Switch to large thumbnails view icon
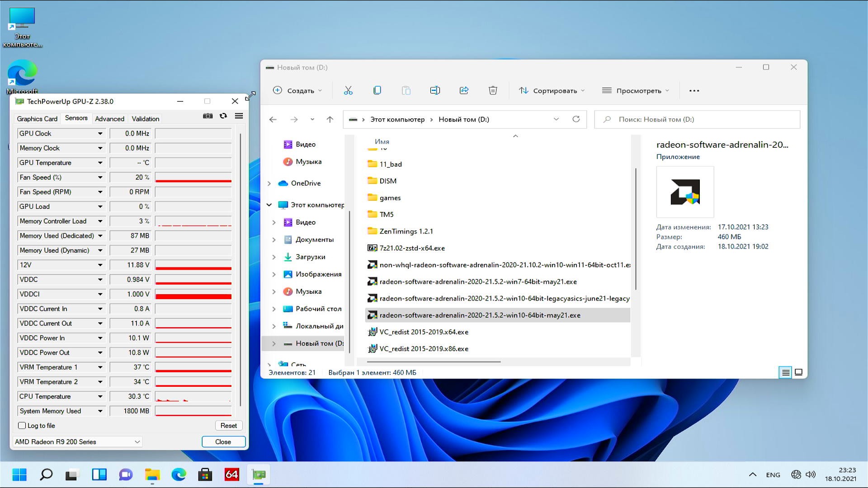868x488 pixels. click(798, 372)
